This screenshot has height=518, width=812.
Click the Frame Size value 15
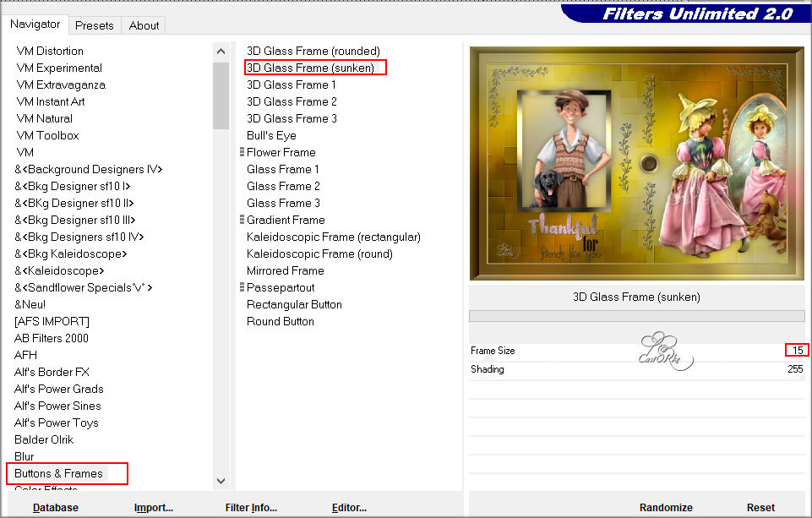[797, 351]
